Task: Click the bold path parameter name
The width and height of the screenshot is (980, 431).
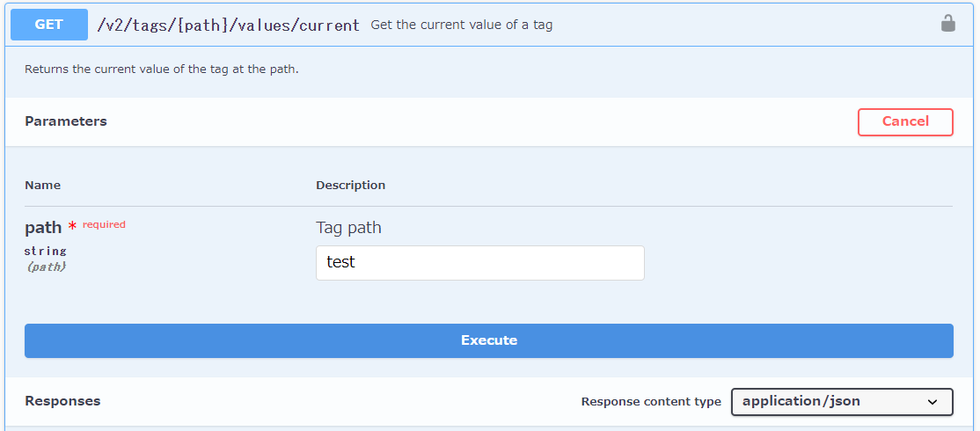Action: [43, 227]
